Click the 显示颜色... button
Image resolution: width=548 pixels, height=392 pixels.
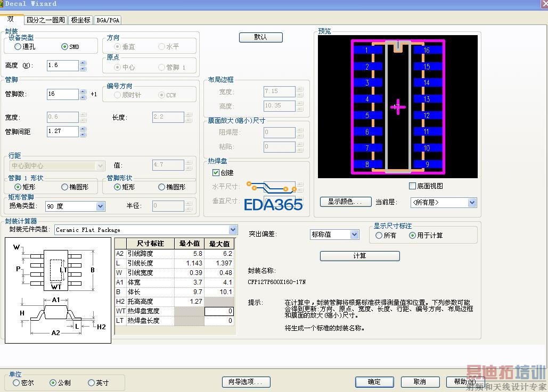[x=346, y=202]
